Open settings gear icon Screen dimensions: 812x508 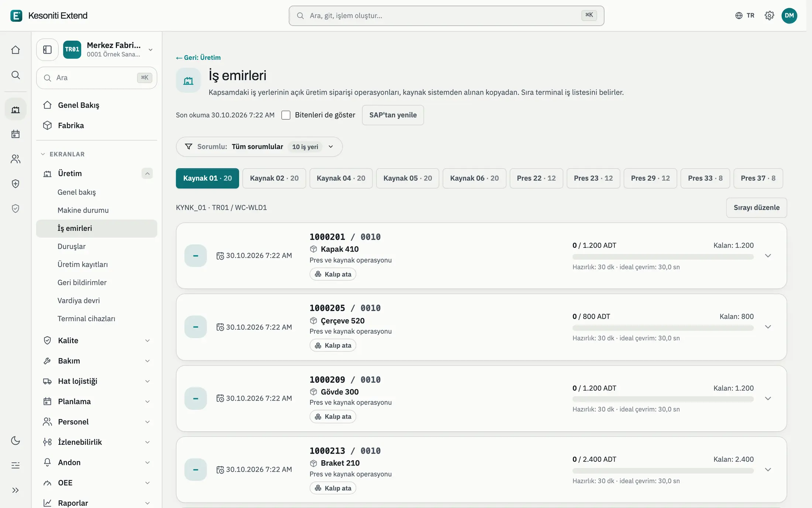[x=769, y=16]
